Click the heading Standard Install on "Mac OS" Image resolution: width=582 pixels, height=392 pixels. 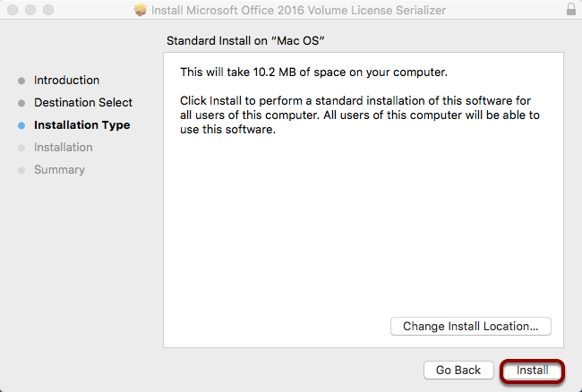point(245,40)
